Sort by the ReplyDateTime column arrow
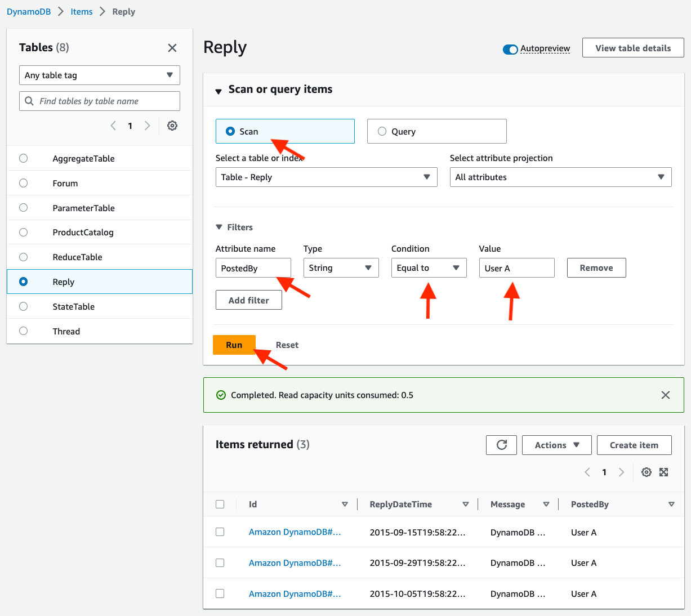The image size is (691, 616). [466, 505]
